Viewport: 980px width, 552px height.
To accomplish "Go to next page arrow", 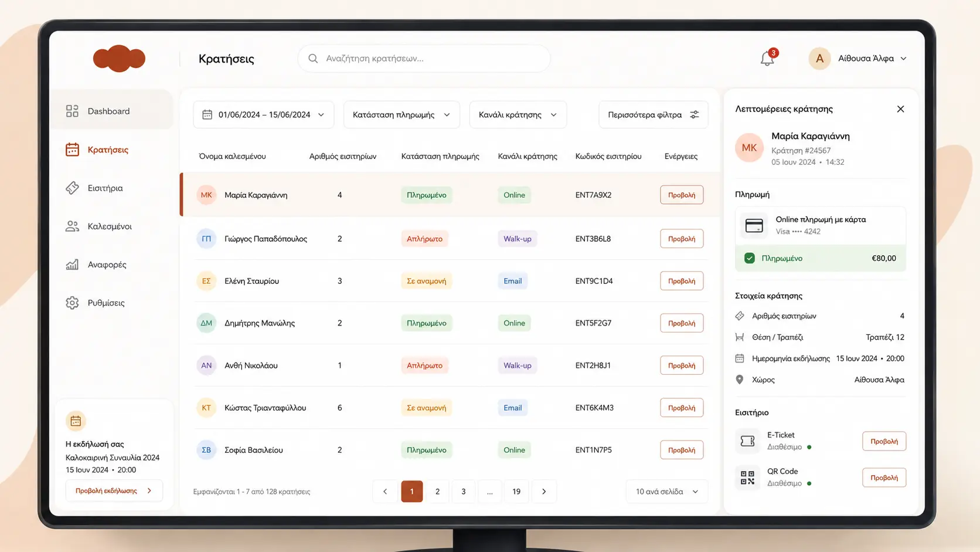I will tap(544, 492).
